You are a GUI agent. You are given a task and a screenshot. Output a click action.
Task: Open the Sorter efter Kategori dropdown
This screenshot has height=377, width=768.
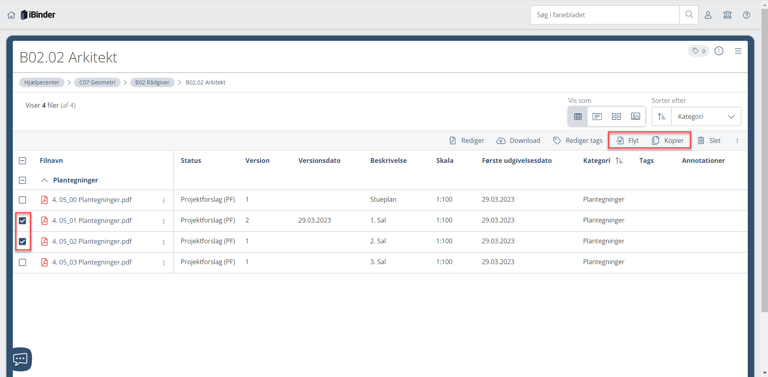706,117
